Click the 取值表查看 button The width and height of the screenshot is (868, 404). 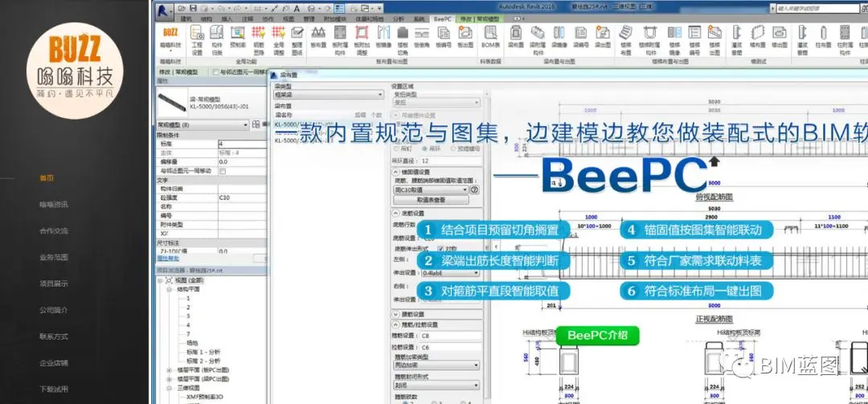click(432, 200)
